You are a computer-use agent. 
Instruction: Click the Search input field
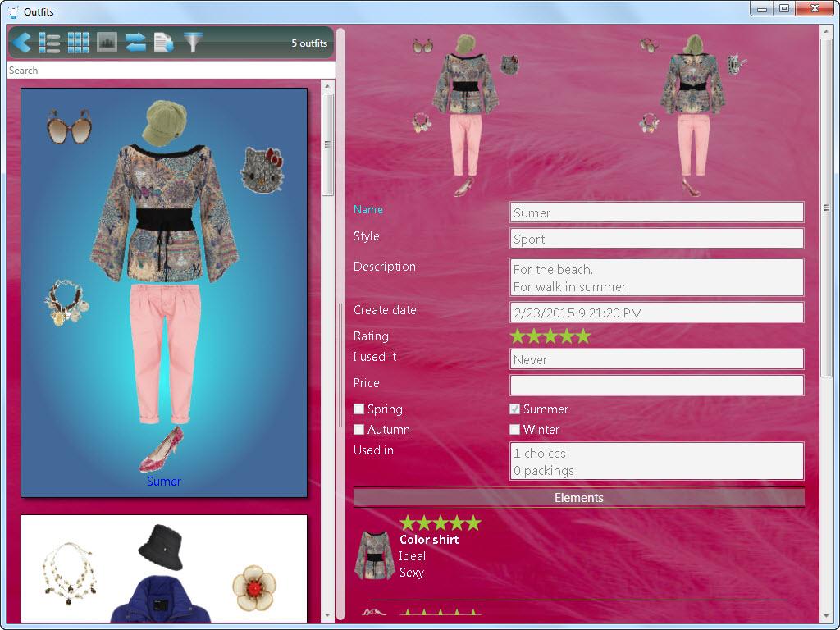click(171, 71)
